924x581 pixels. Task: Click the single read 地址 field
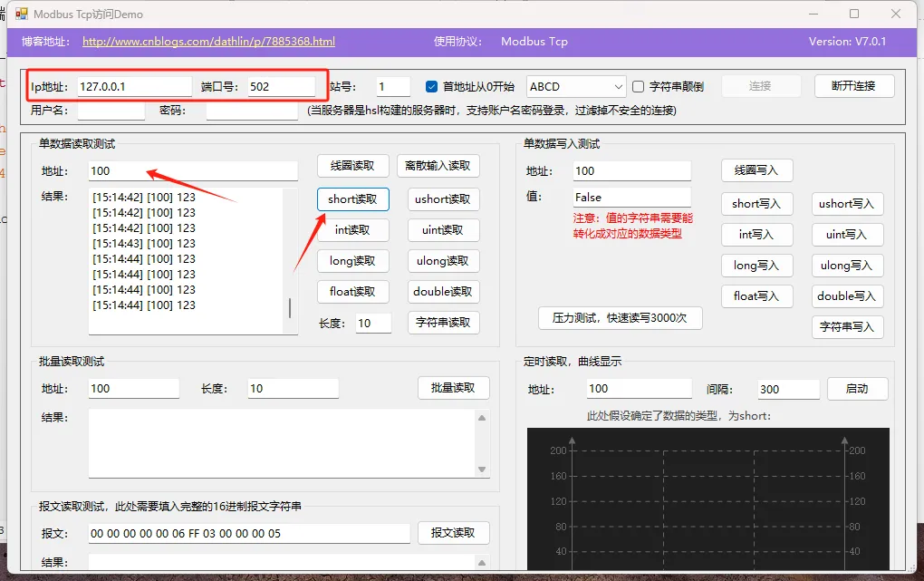pyautogui.click(x=193, y=171)
